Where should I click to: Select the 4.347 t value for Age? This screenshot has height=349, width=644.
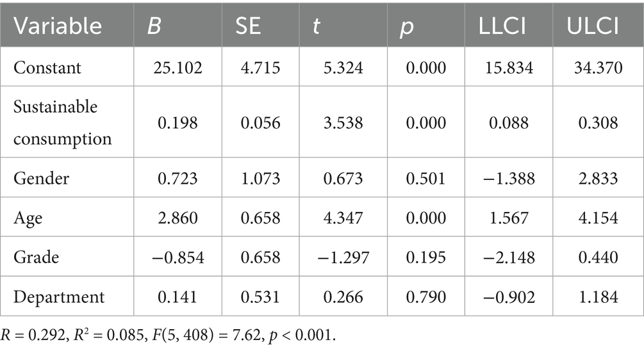pos(343,218)
